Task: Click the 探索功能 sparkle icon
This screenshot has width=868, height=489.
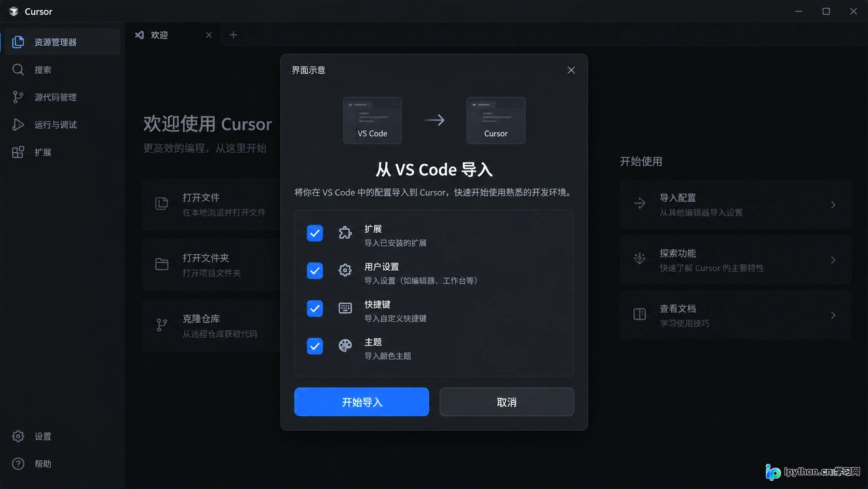Action: pos(640,259)
